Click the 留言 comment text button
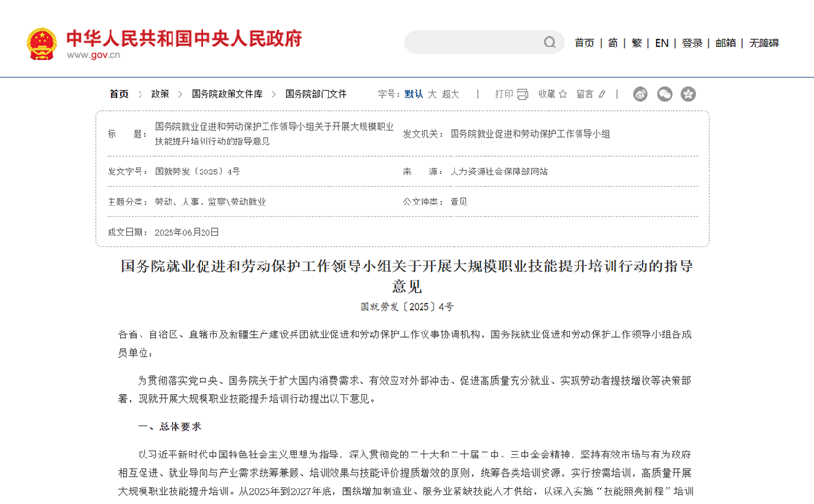This screenshot has height=504, width=814. (584, 94)
